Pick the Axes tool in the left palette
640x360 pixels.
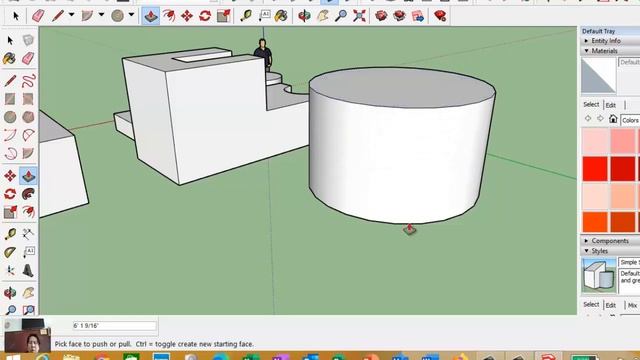10,270
